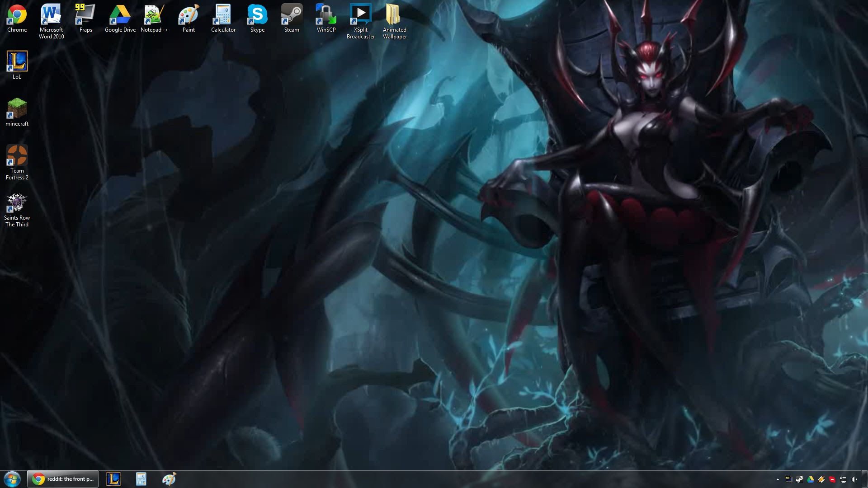Open Calculator from the taskbar

pyautogui.click(x=141, y=479)
